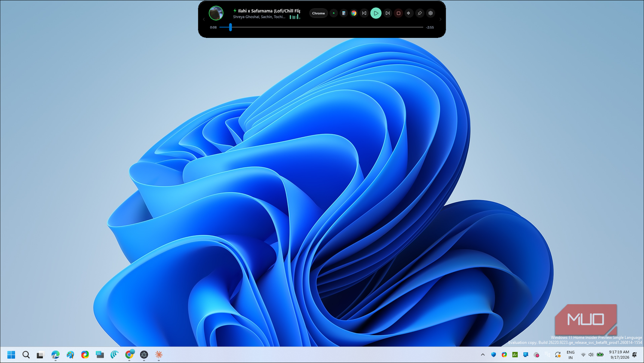
Task: Pin the media widget with pin icon
Action: 420,13
